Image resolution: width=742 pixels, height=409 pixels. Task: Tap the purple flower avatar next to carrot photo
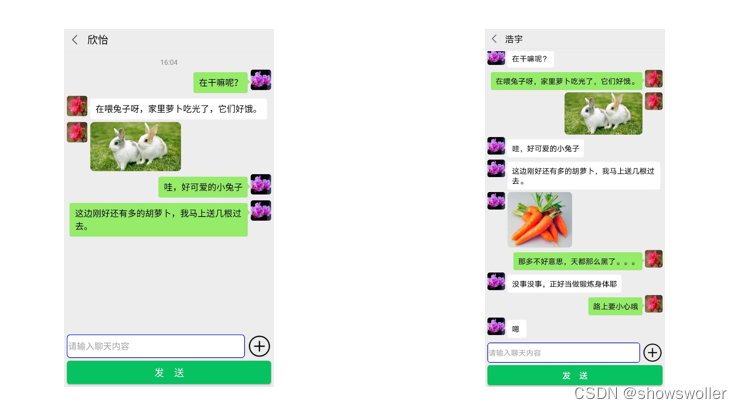point(496,201)
